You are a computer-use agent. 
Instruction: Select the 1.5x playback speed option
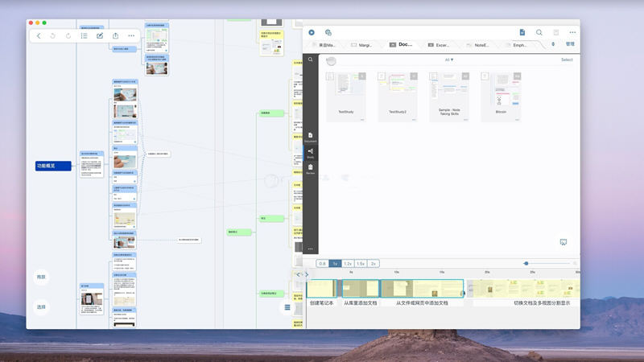point(361,264)
